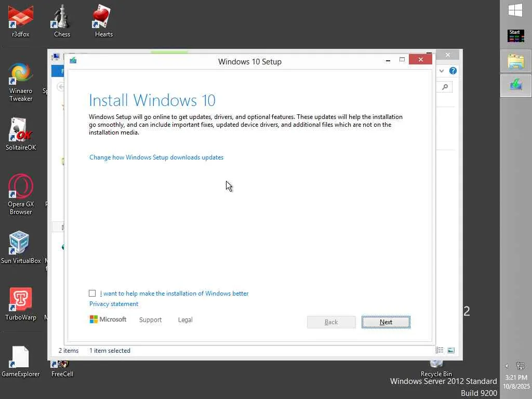Viewport: 532px width, 399px height.
Task: Launch the Hearts card game icon
Action: pos(103,21)
